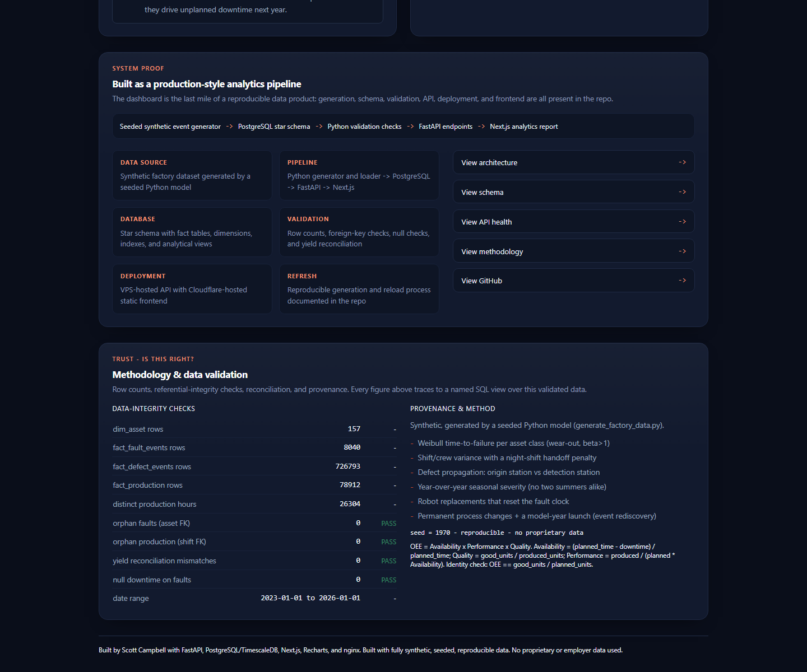Click the 'Permanent process changes' bullet
807x672 pixels.
pos(537,516)
